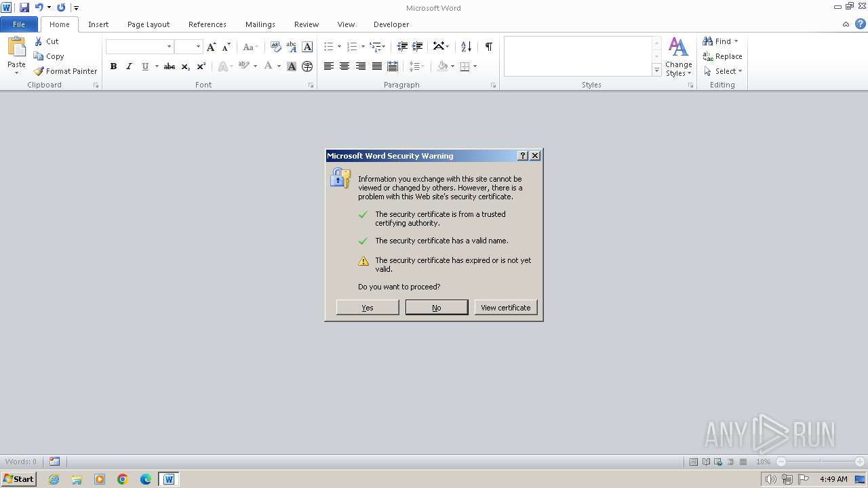Switch to the Review tab
The image size is (868, 488).
point(307,24)
